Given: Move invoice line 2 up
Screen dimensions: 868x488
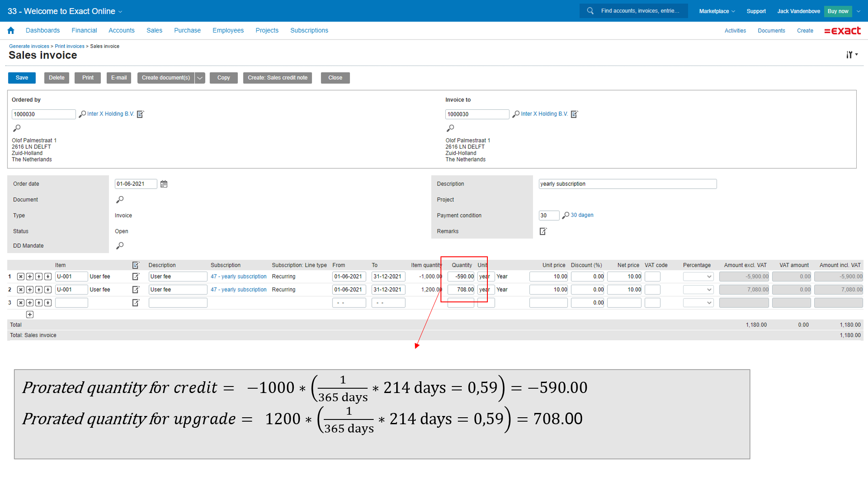Looking at the screenshot, I should pos(39,289).
